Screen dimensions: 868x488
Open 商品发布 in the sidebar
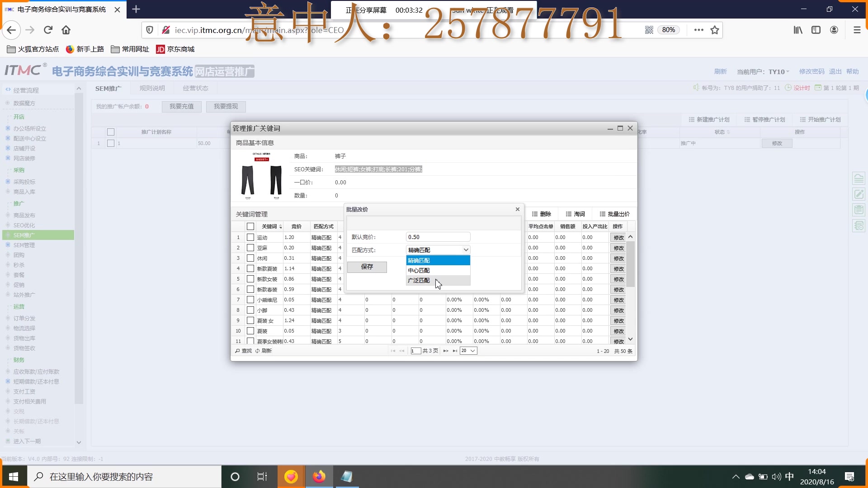click(x=24, y=216)
